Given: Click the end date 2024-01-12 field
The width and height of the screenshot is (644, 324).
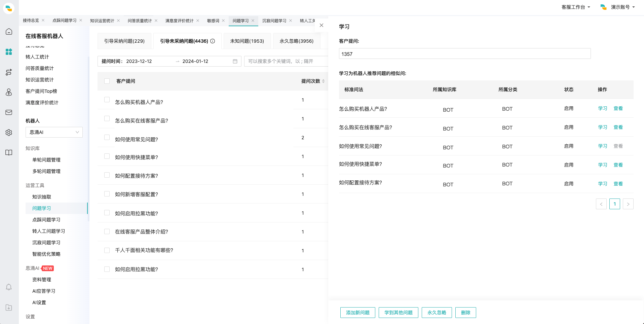Looking at the screenshot, I should point(195,61).
